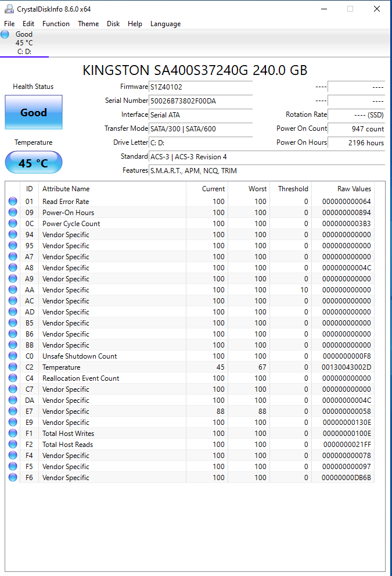Click status orb of Unsafe Shutdown Count row
This screenshot has width=392, height=576.
click(13, 356)
